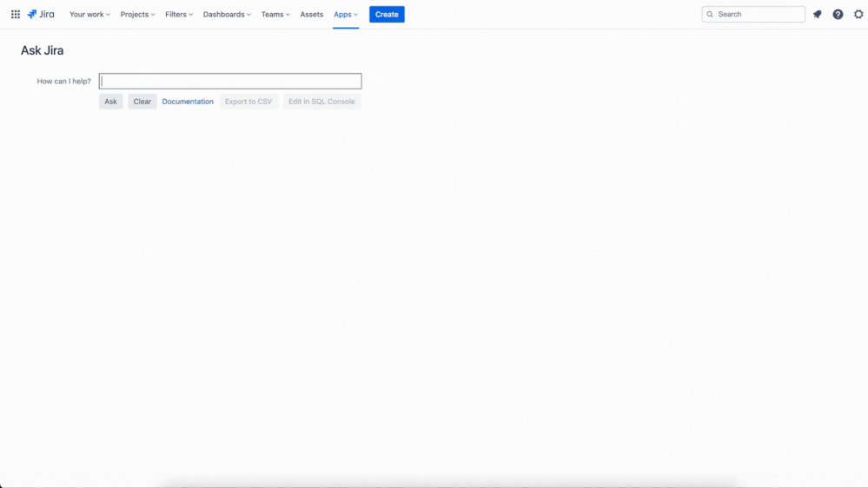Expand the Filters dropdown
The width and height of the screenshot is (868, 488).
pyautogui.click(x=179, y=15)
